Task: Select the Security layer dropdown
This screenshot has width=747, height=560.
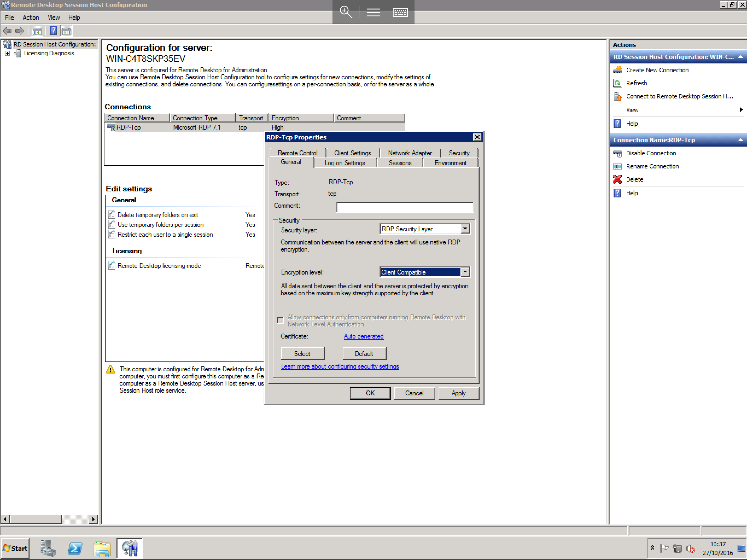Action: coord(422,229)
